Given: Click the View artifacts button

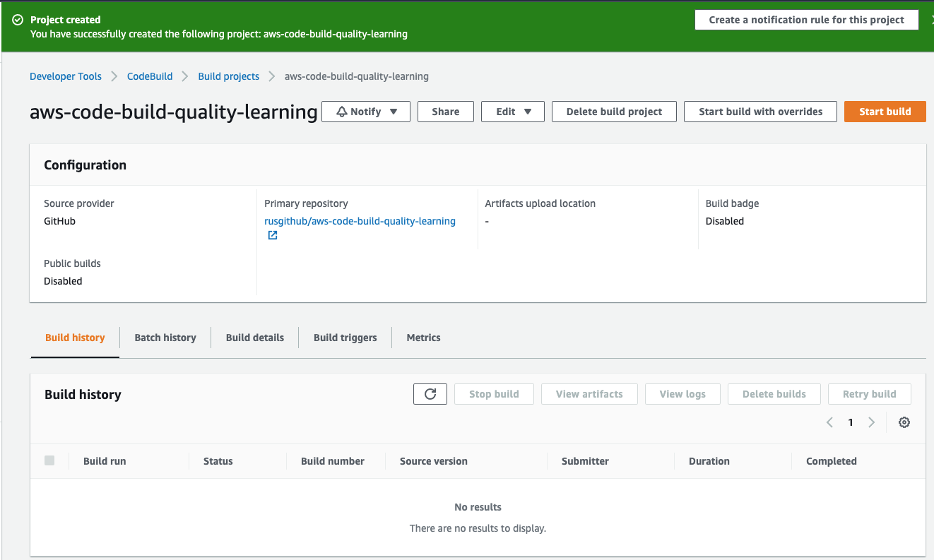Looking at the screenshot, I should (x=590, y=394).
